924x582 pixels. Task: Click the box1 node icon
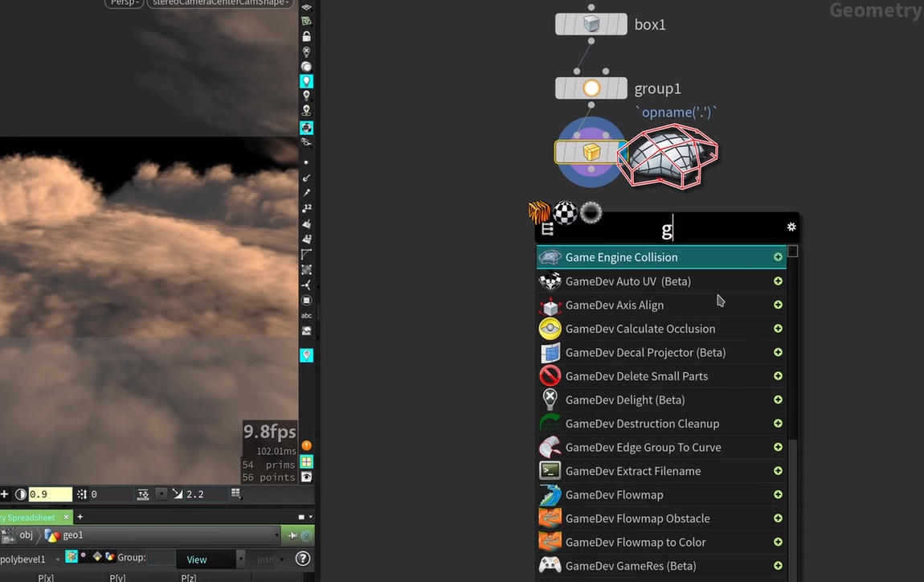591,24
